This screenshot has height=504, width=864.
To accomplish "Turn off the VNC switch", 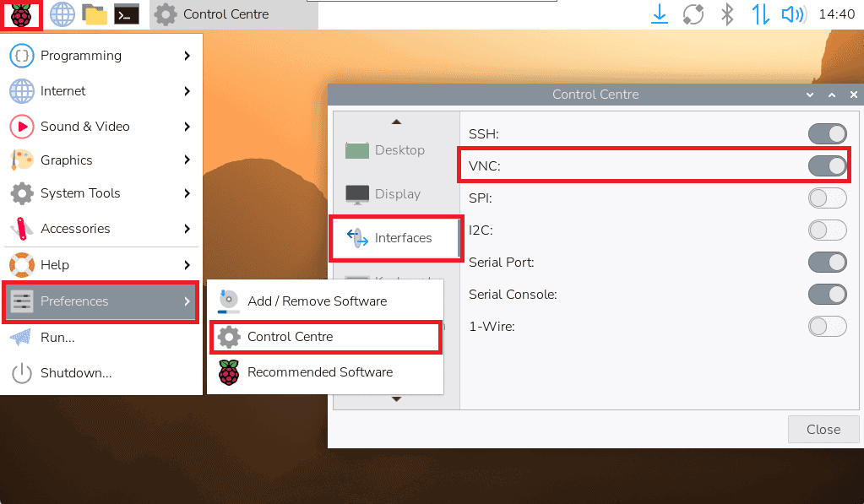I will coord(827,166).
